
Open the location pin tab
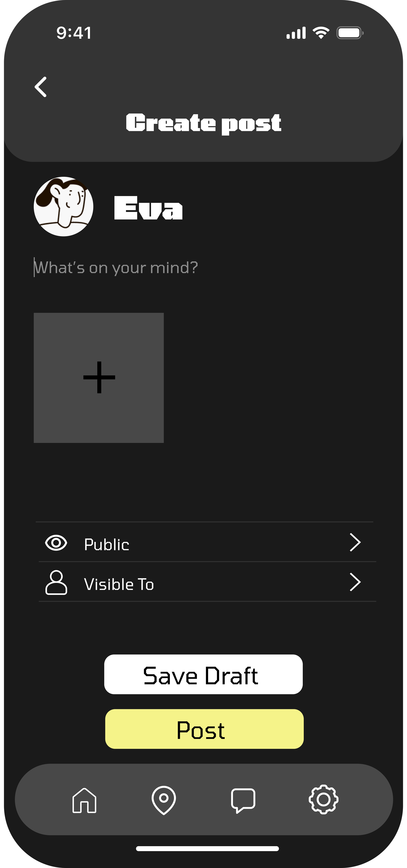(x=164, y=800)
